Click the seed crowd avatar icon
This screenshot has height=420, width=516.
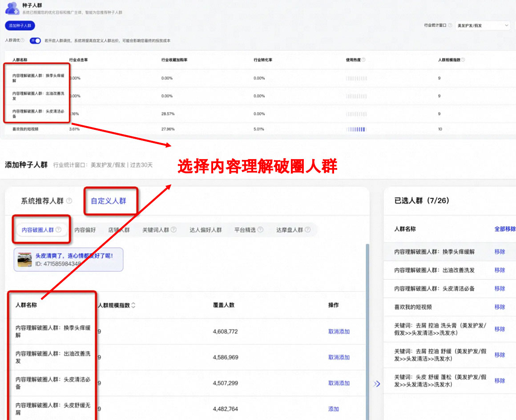click(12, 8)
